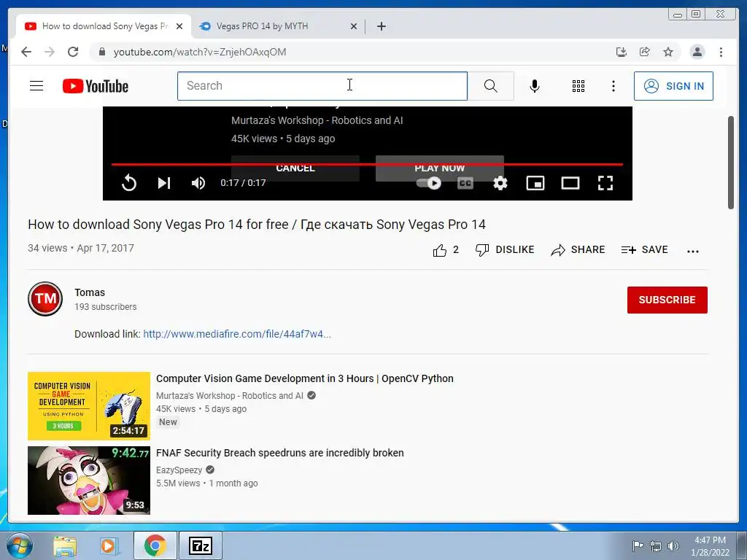Viewport: 747px width, 560px height.
Task: Subscribe to the Tomas channel
Action: 667,300
